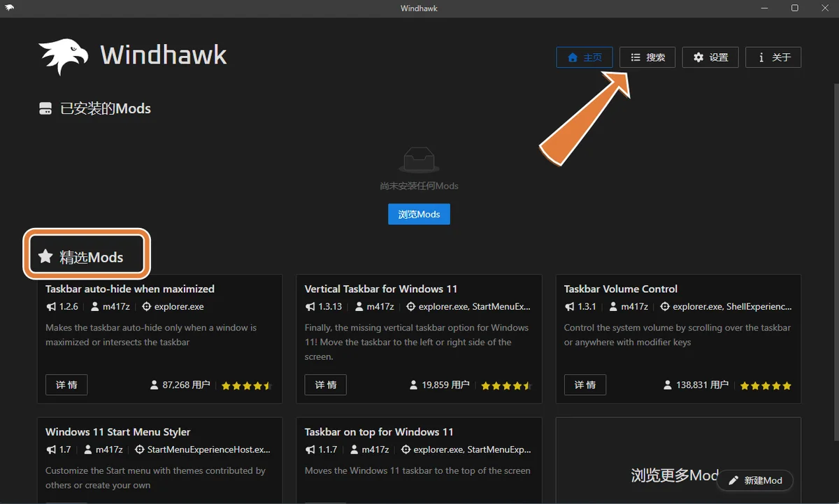Click the home icon in 主页 tab
This screenshot has height=504, width=839.
click(x=573, y=57)
